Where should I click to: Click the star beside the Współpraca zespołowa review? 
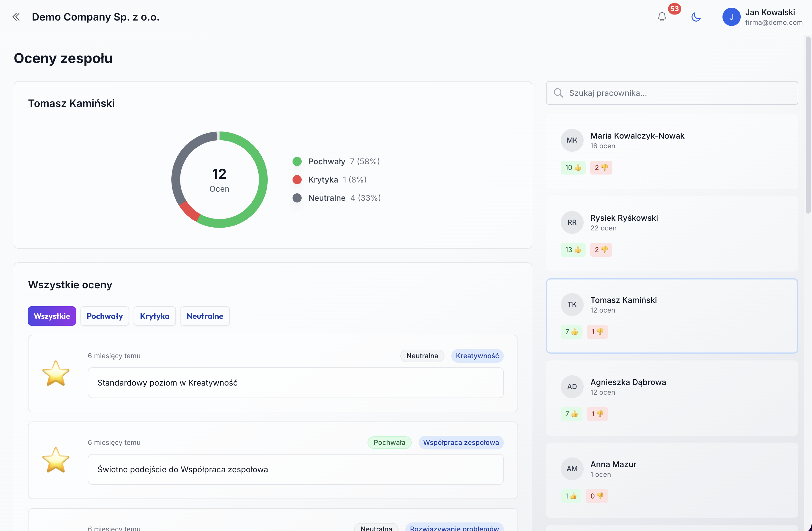pos(56,460)
